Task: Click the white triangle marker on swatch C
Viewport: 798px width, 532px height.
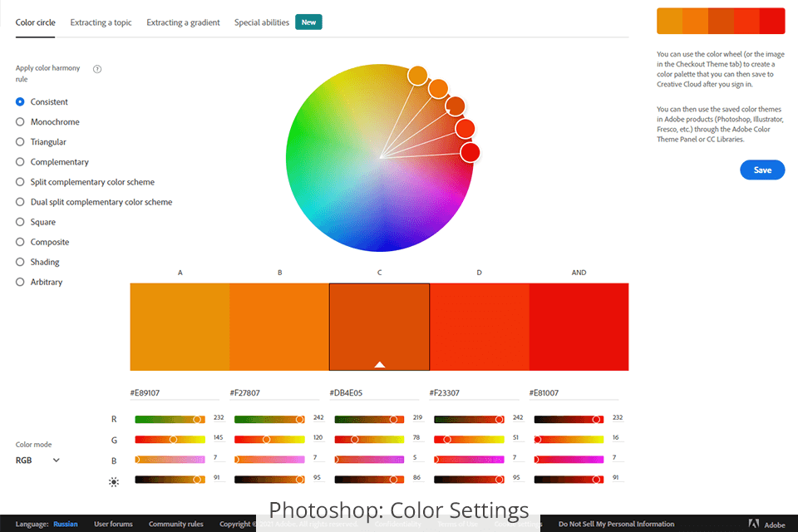Action: tap(380, 364)
